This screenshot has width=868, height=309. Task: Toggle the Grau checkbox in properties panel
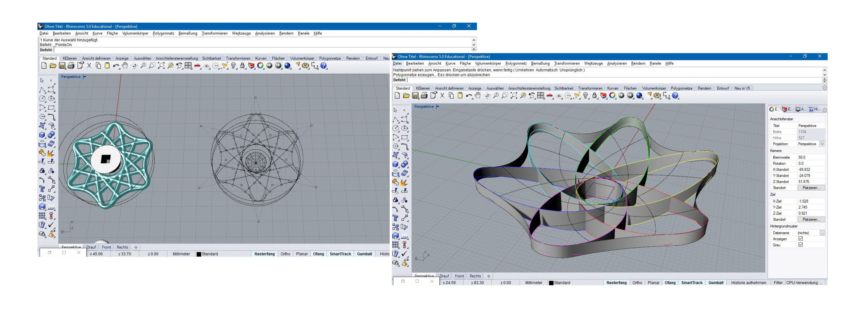point(801,245)
